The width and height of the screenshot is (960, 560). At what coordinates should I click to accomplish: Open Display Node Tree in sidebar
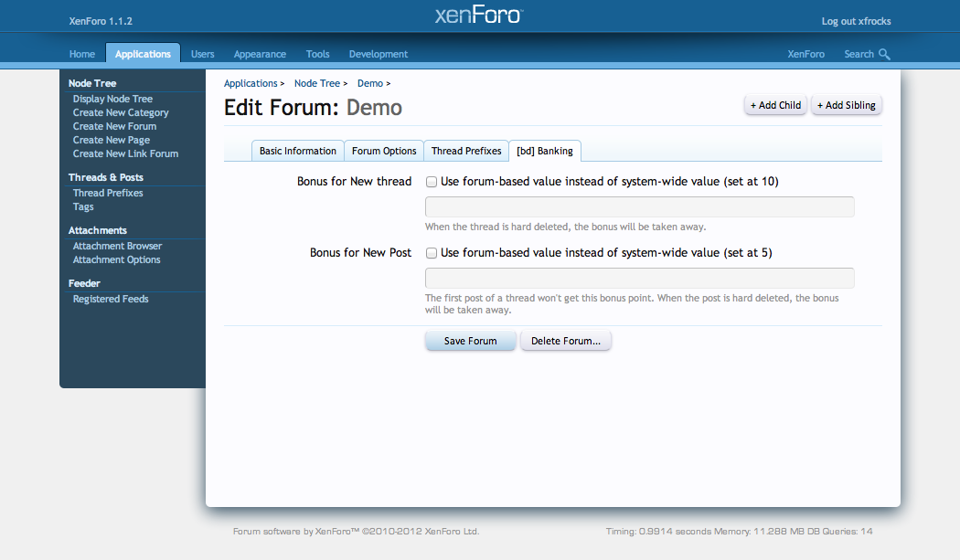(112, 99)
